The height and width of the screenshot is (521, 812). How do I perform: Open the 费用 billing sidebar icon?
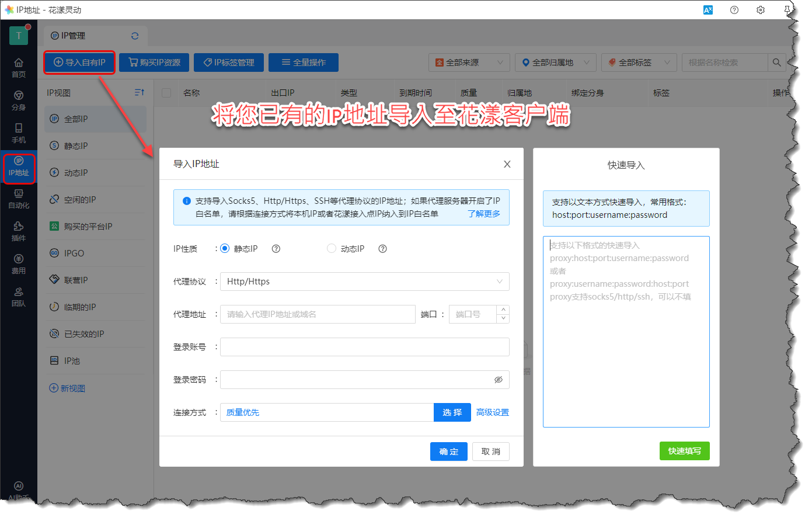point(19,264)
